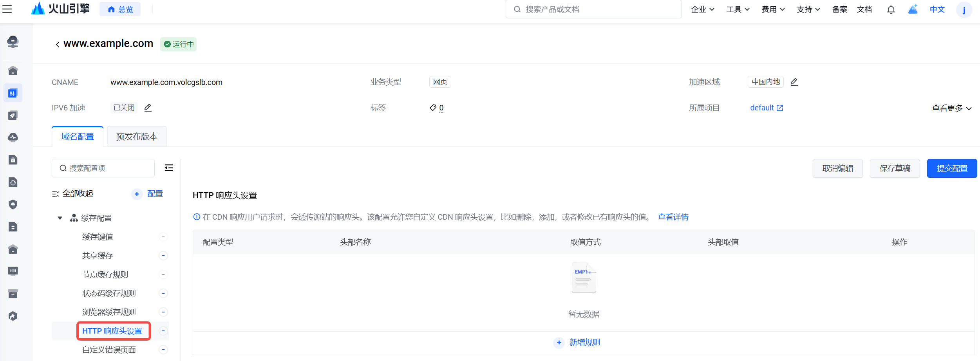Click the tag icon showing 0
Viewport: 980px width, 361px height.
click(x=433, y=108)
